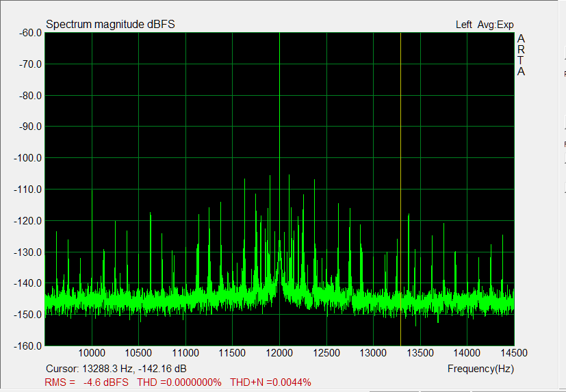Click the -70.0 Y-axis label
The image size is (566, 392).
(30, 64)
